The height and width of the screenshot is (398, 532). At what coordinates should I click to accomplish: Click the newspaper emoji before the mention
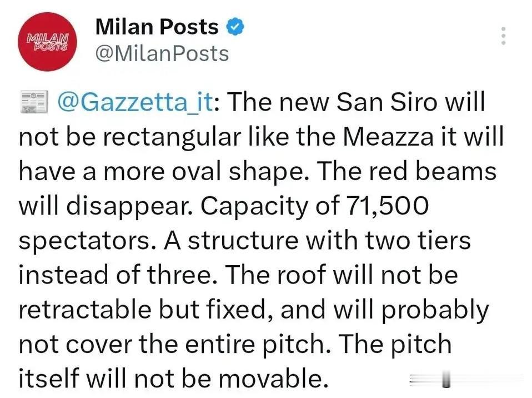coord(33,102)
